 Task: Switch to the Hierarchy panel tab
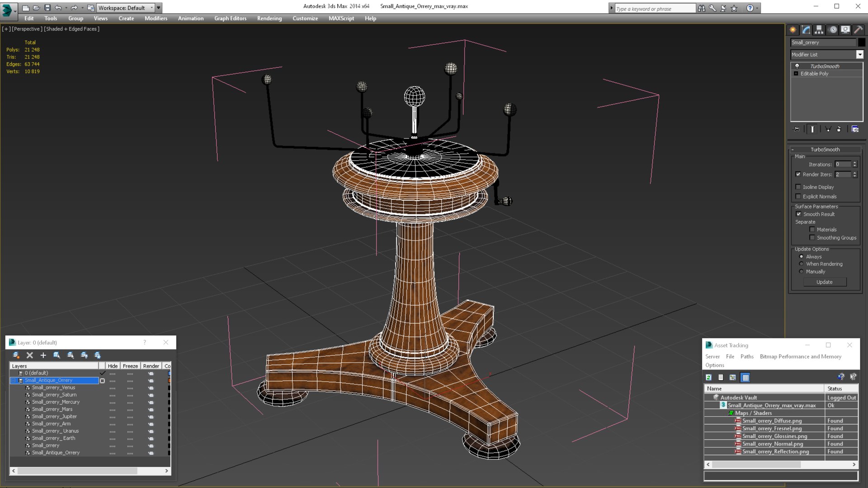tap(819, 30)
